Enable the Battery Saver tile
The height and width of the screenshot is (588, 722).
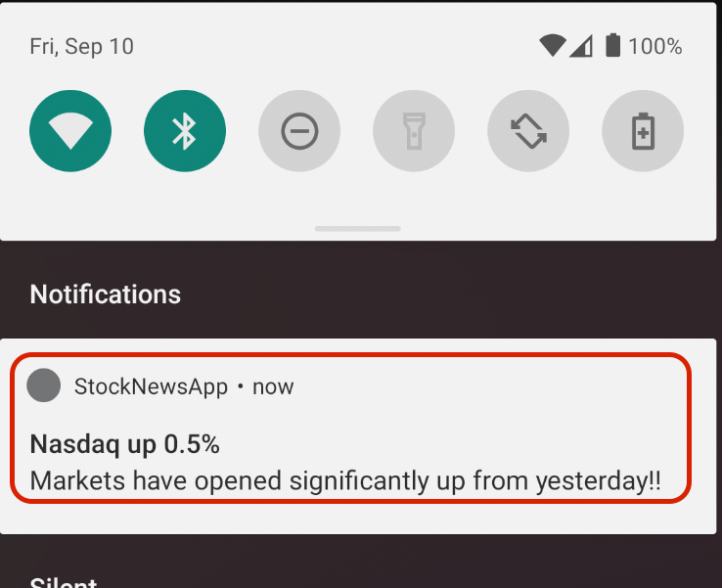(643, 131)
